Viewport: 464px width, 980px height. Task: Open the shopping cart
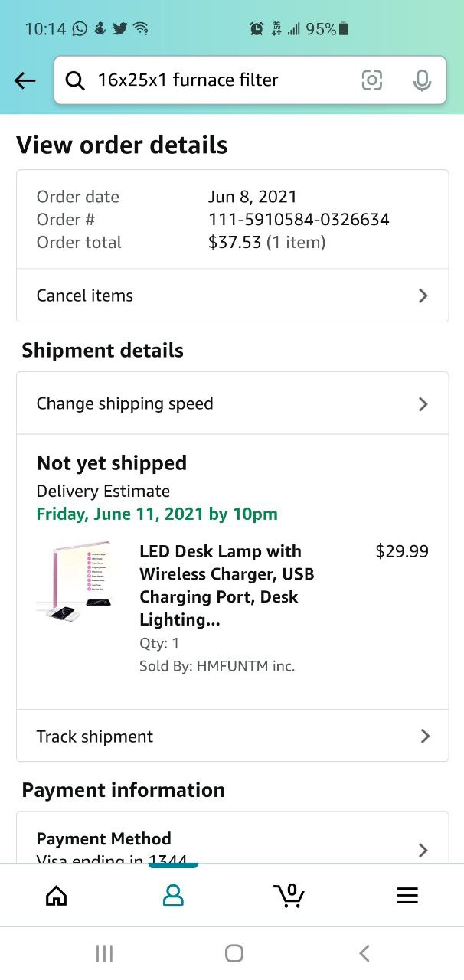click(x=289, y=896)
